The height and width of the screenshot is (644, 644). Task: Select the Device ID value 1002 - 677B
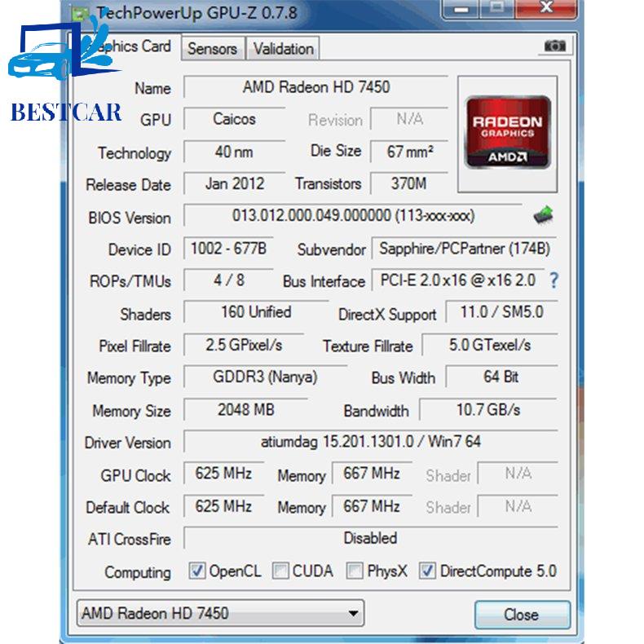228,249
